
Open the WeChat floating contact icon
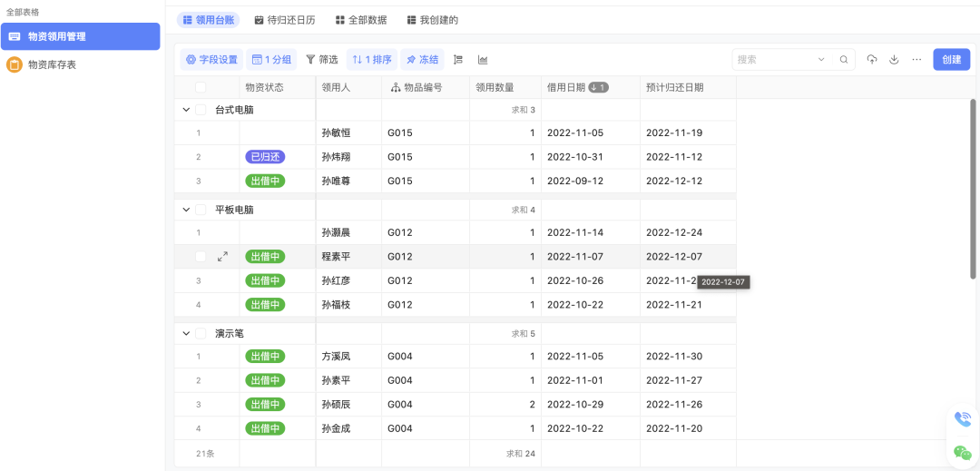point(963,453)
